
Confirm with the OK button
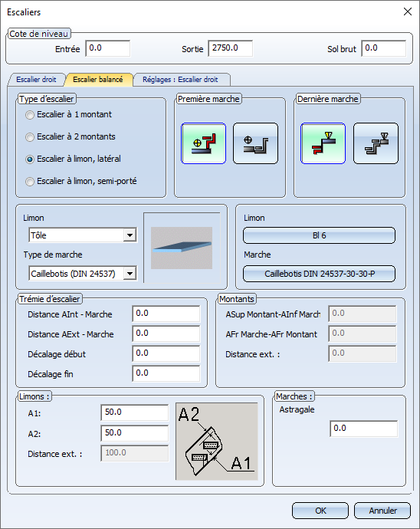click(x=320, y=511)
